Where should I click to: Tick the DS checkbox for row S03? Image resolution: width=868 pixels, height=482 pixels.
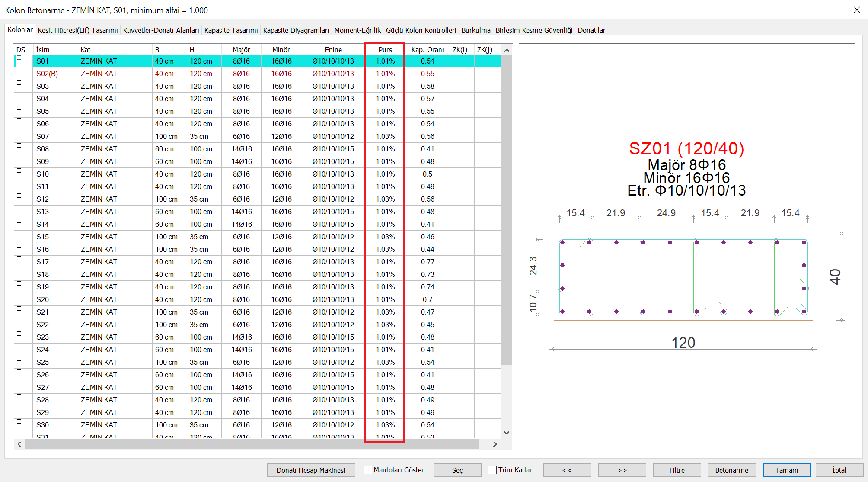pos(19,83)
